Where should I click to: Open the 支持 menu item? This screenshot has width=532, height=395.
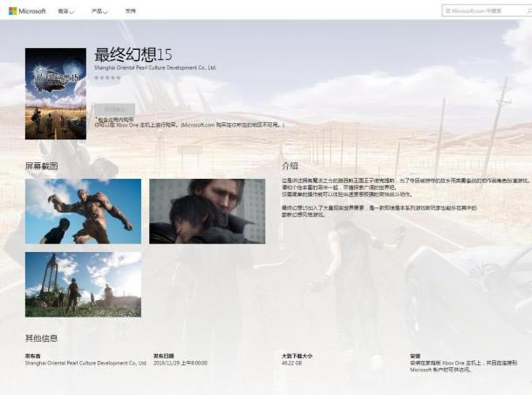pyautogui.click(x=130, y=11)
